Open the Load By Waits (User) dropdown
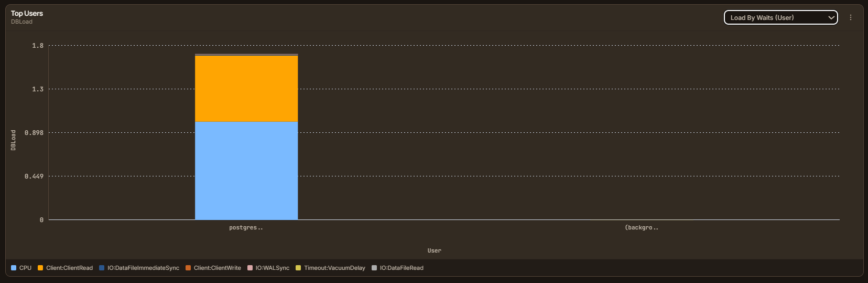This screenshot has width=868, height=283. click(780, 17)
